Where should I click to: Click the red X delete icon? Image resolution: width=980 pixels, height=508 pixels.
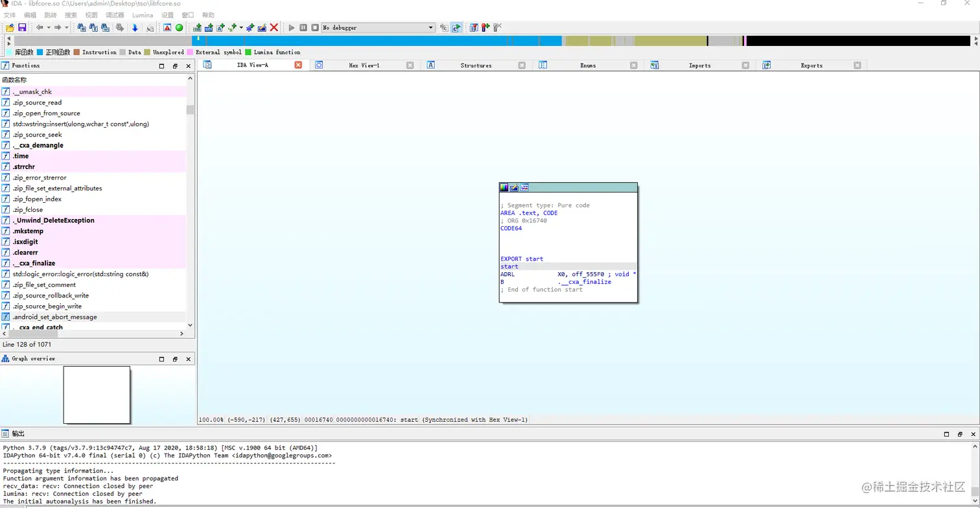[x=274, y=27]
